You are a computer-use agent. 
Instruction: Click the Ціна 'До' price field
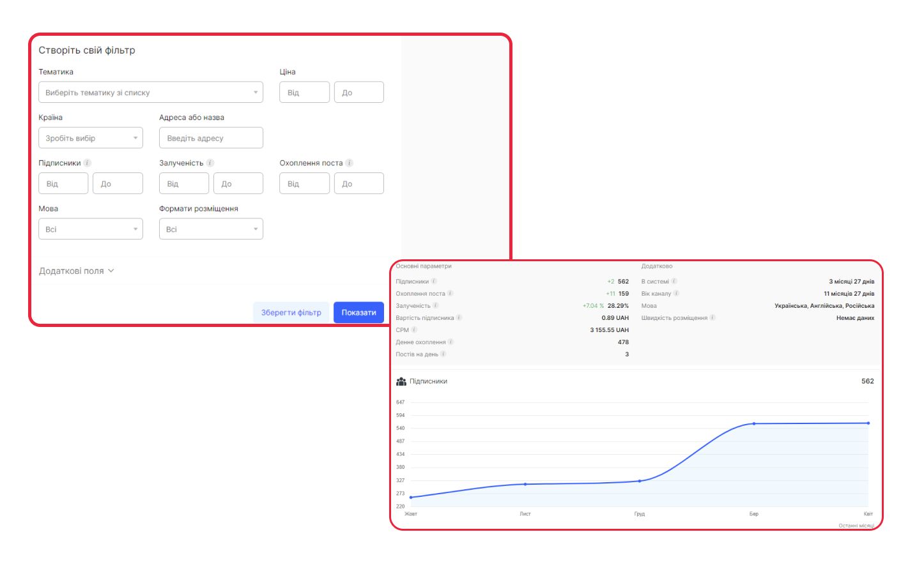(359, 92)
